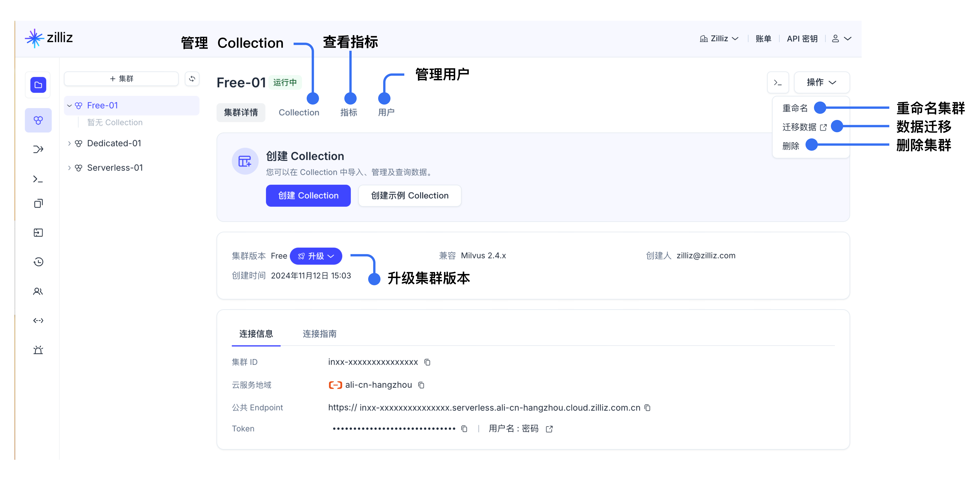Click the blue 创建 Collection button
Viewport: 980px width, 479px height.
pyautogui.click(x=308, y=196)
